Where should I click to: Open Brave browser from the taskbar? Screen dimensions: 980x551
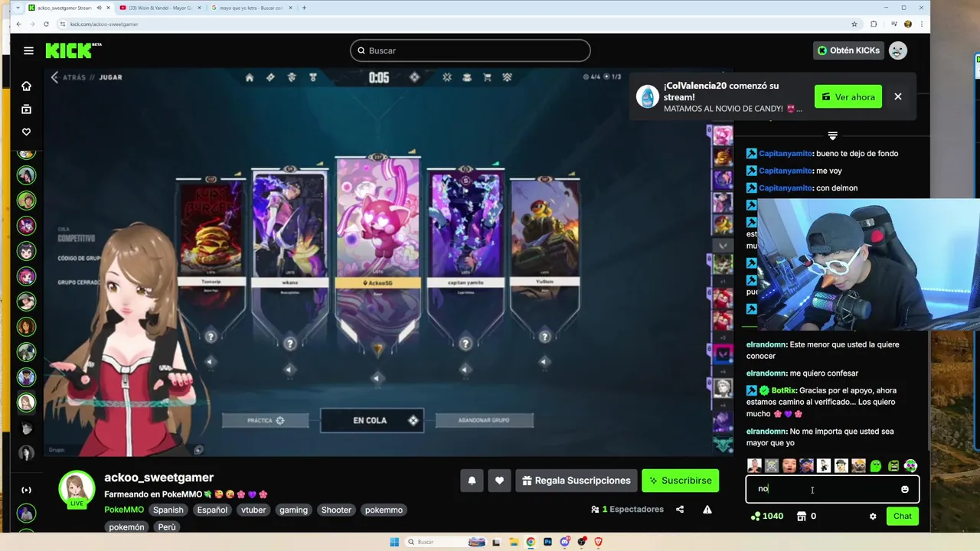tap(599, 542)
